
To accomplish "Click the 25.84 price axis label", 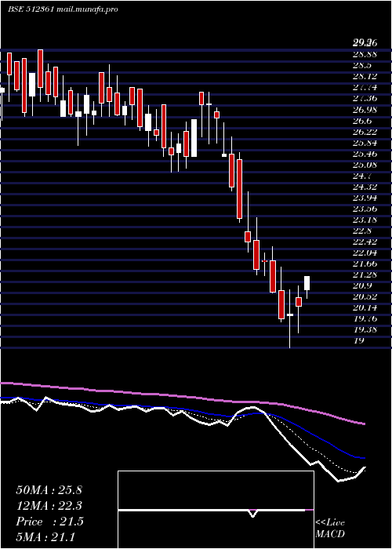I will [x=365, y=143].
